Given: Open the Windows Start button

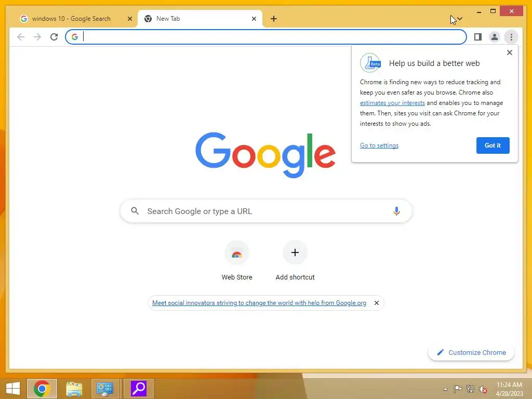Looking at the screenshot, I should pyautogui.click(x=13, y=389).
